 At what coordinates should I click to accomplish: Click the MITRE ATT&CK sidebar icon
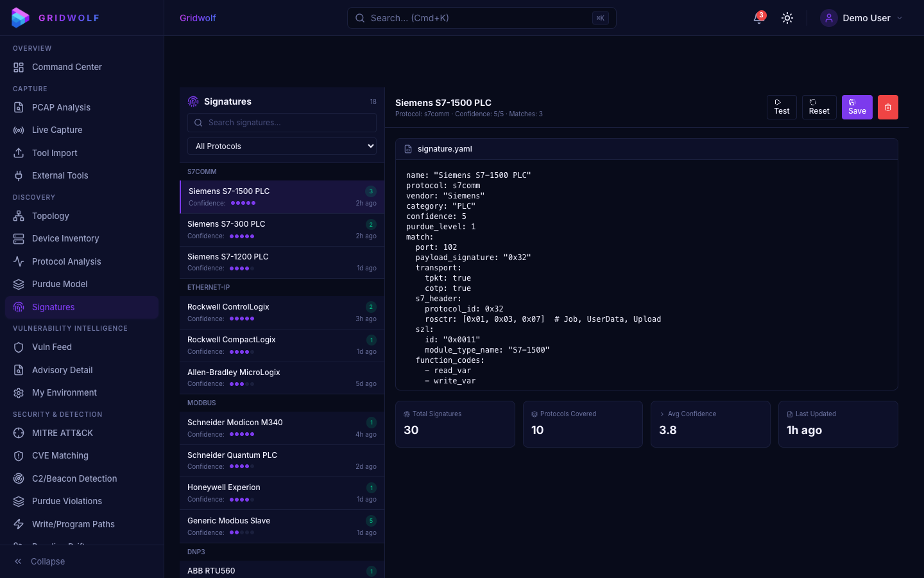(x=19, y=433)
